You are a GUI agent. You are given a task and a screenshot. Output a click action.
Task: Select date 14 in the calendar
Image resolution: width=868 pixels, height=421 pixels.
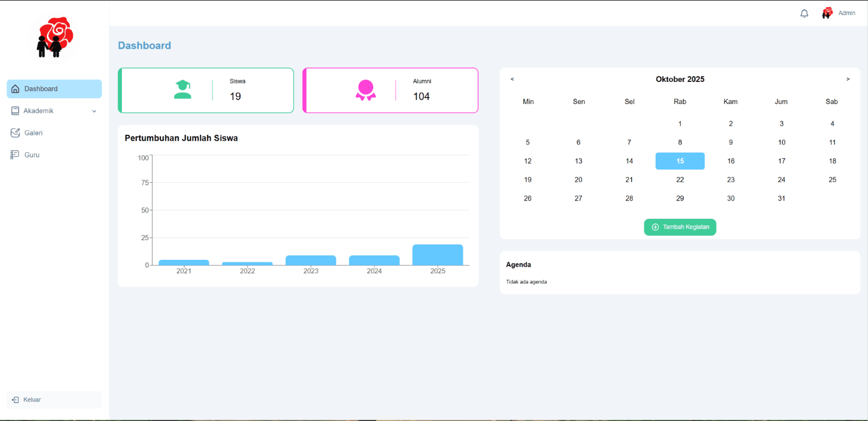(629, 161)
